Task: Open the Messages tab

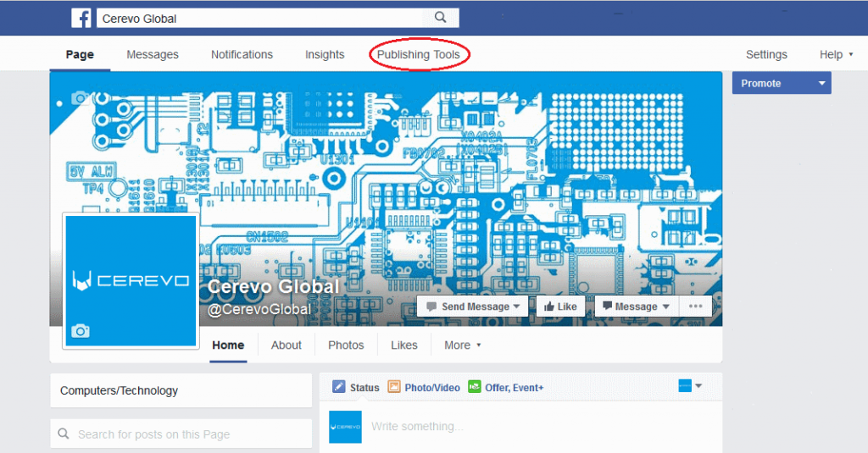Action: point(153,54)
